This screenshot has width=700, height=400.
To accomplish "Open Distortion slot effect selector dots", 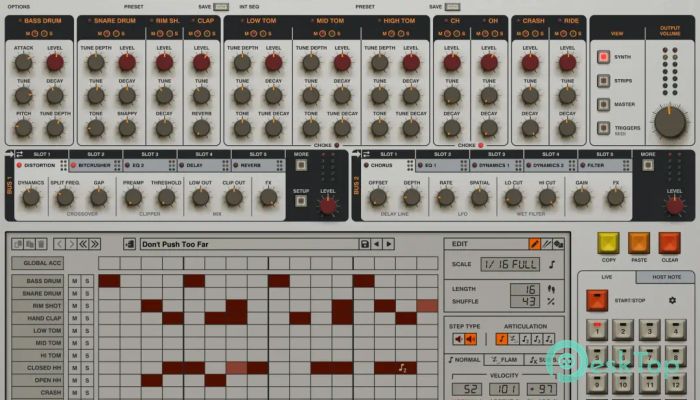I will click(x=63, y=165).
